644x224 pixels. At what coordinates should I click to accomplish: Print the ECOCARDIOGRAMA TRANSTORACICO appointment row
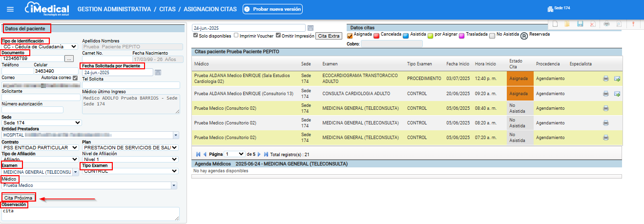point(605,79)
